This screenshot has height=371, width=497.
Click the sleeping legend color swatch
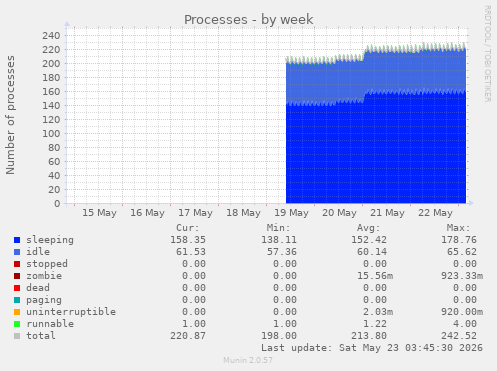17,240
